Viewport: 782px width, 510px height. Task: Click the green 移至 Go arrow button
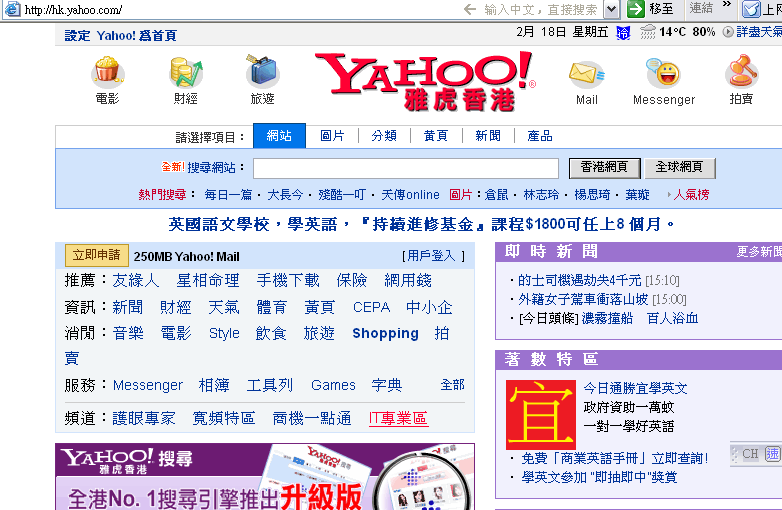(x=636, y=8)
